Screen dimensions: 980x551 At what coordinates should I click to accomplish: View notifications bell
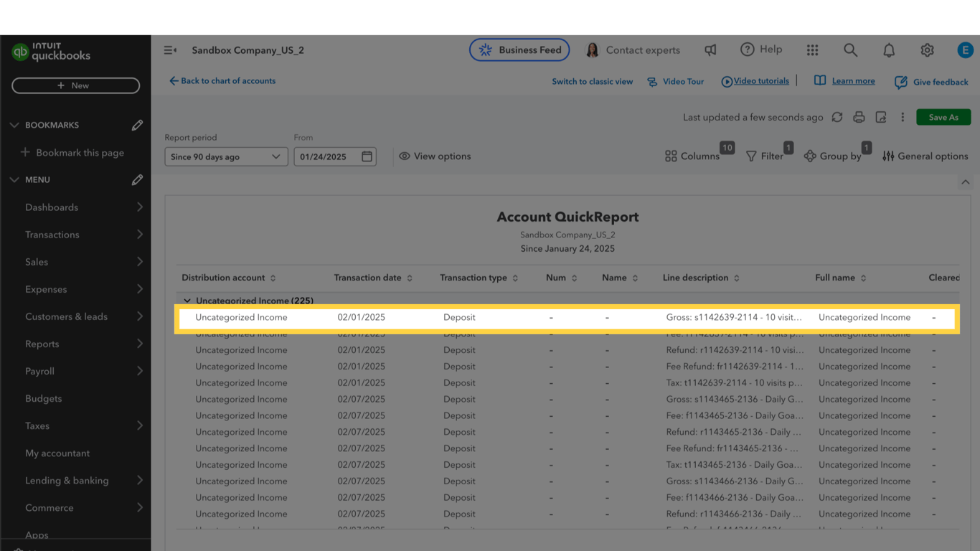(x=889, y=50)
